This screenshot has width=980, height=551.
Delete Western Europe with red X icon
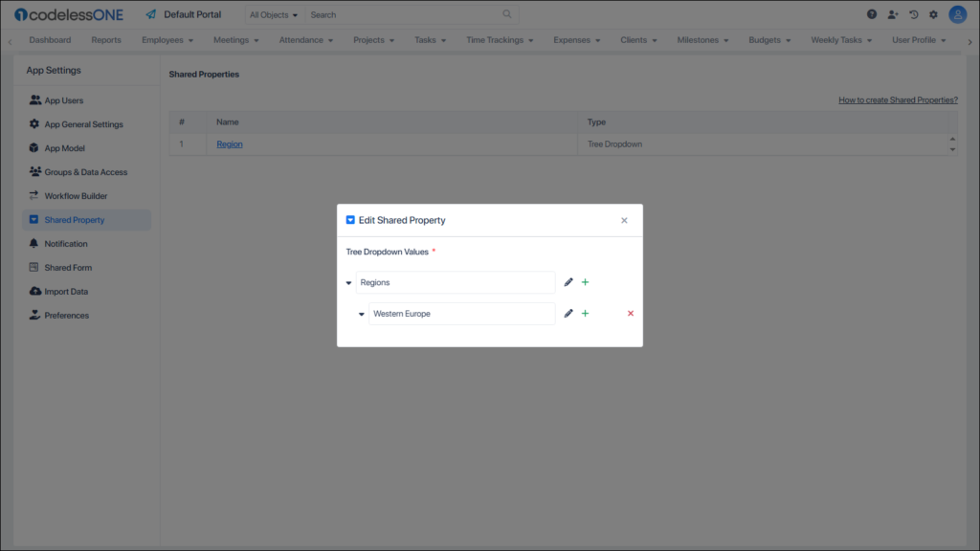tap(630, 314)
